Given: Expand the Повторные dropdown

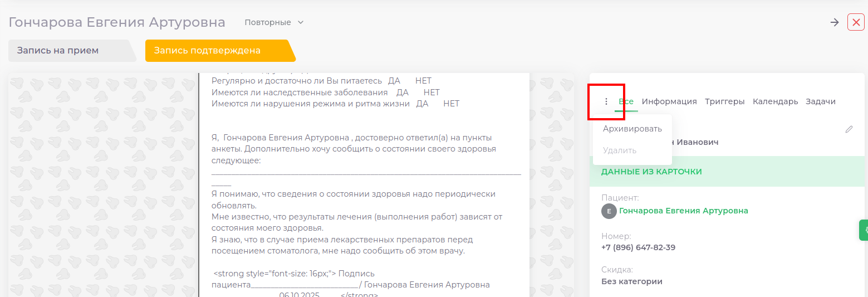Looking at the screenshot, I should pyautogui.click(x=274, y=22).
